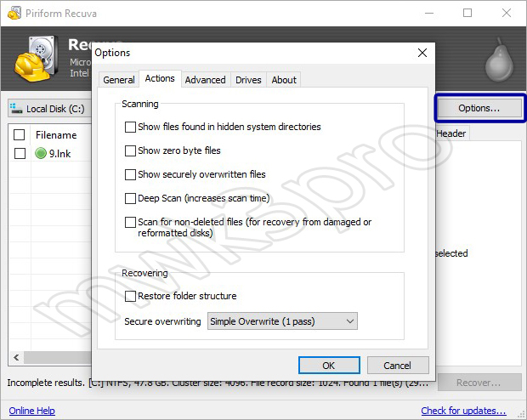Enable Restore folder structure
The image size is (527, 420).
point(130,296)
